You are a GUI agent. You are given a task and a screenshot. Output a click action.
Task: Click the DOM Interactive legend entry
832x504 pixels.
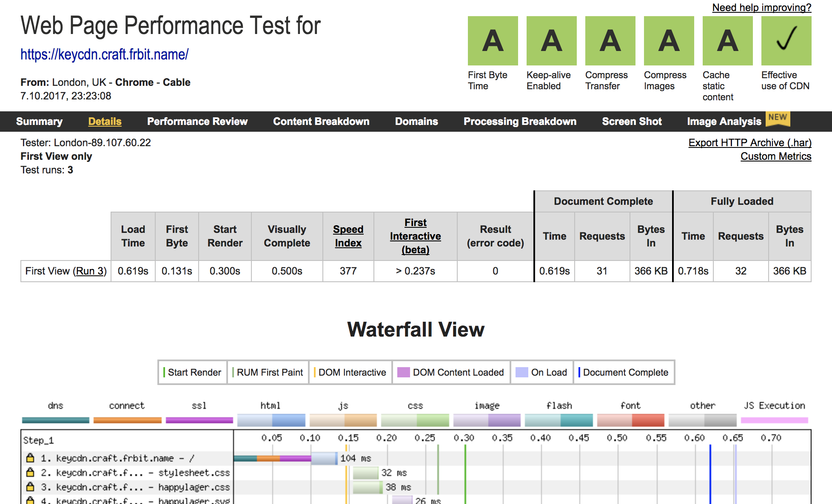click(x=350, y=372)
